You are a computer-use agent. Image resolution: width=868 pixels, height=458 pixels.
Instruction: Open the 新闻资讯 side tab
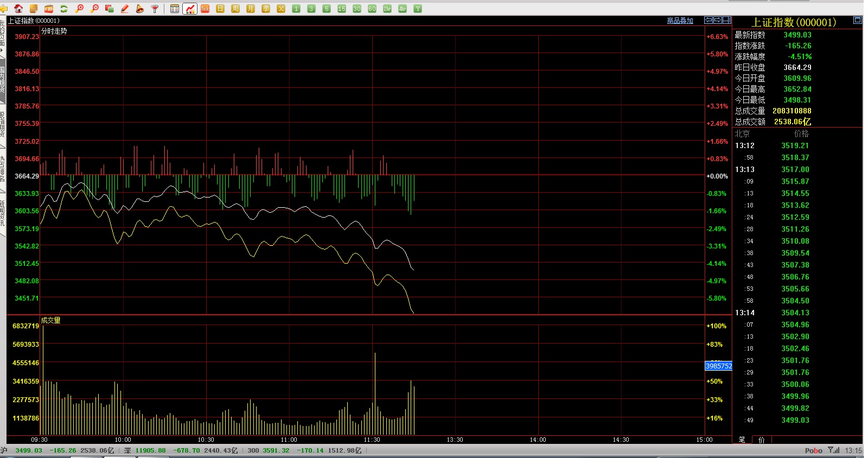click(x=2, y=212)
